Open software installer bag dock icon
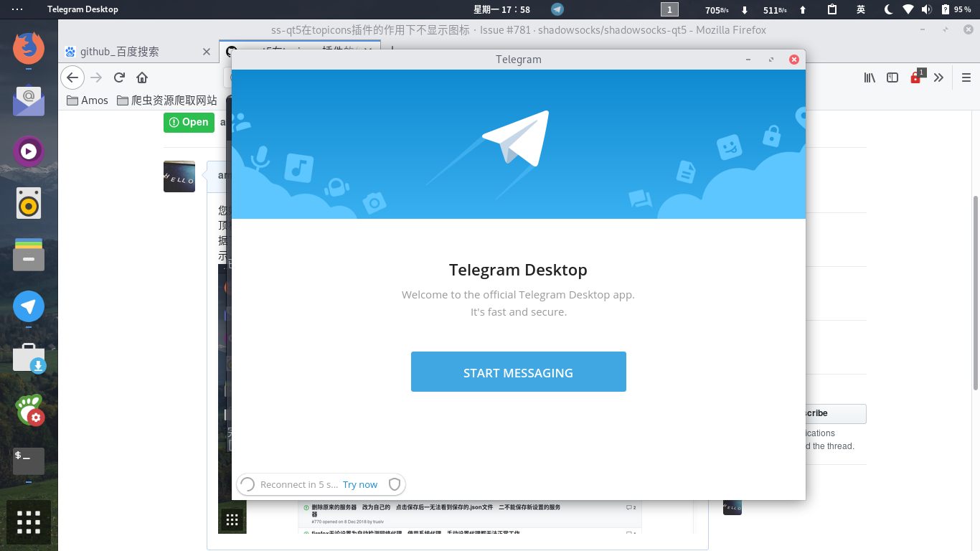 pos(29,359)
